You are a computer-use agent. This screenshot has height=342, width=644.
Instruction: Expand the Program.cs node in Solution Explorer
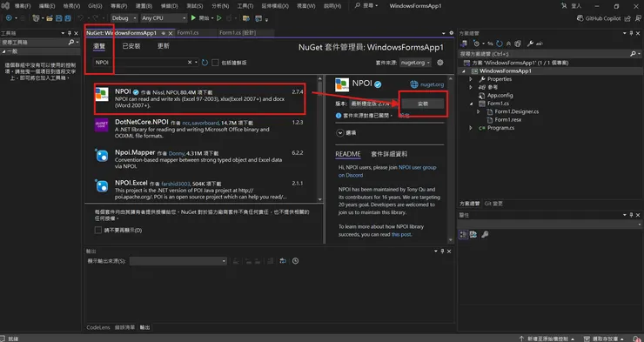coord(471,128)
